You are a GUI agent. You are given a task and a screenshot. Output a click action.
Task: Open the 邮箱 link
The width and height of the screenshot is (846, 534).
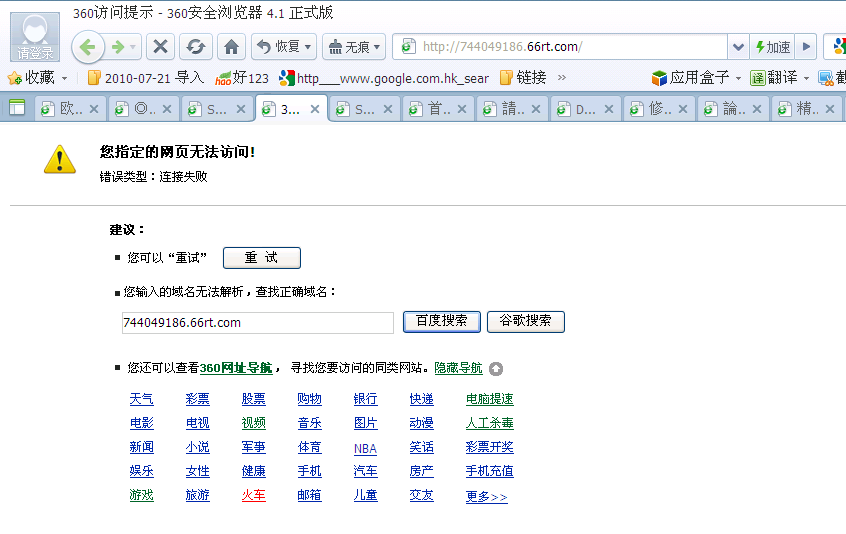[x=310, y=495]
